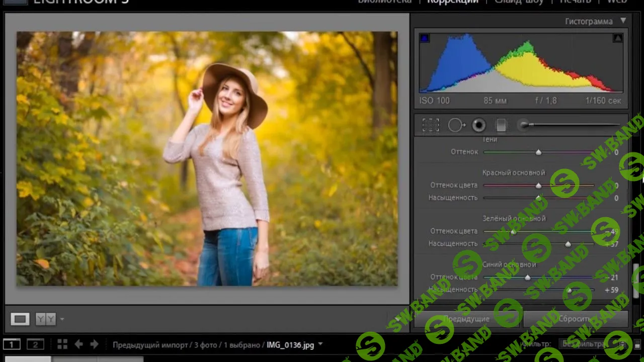The height and width of the screenshot is (362, 644).
Task: Toggle the highlight clipping indicator on the histogram
Action: (618, 38)
